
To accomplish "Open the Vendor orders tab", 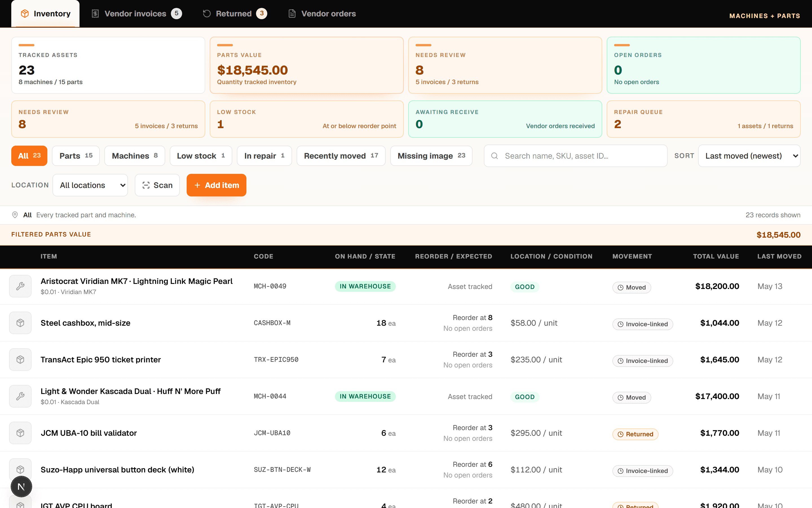I will [x=322, y=14].
